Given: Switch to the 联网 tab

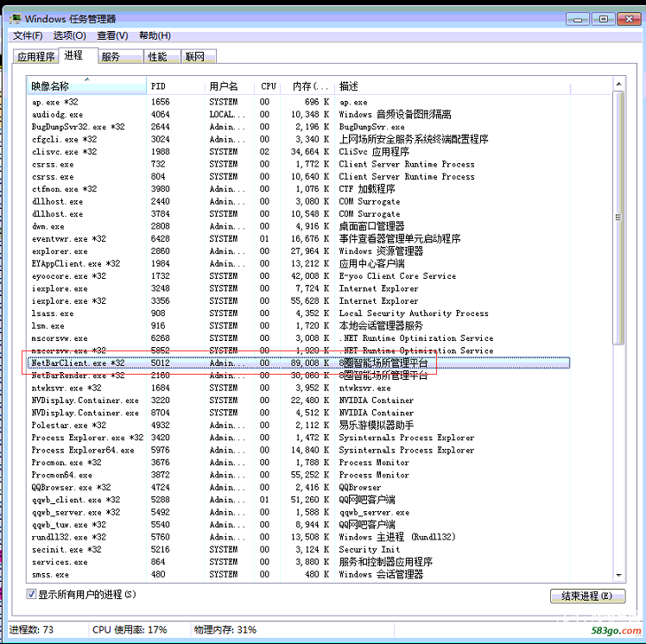Looking at the screenshot, I should [199, 56].
